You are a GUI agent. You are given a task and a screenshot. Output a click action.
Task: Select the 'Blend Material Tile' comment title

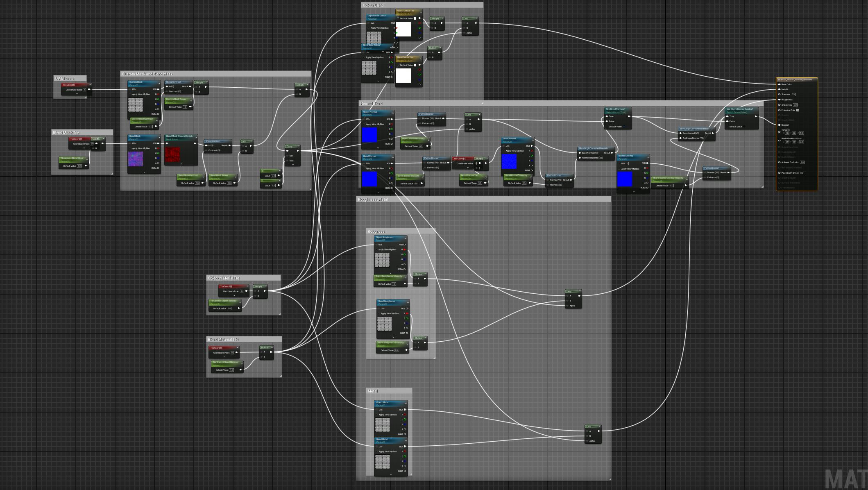[x=223, y=340]
